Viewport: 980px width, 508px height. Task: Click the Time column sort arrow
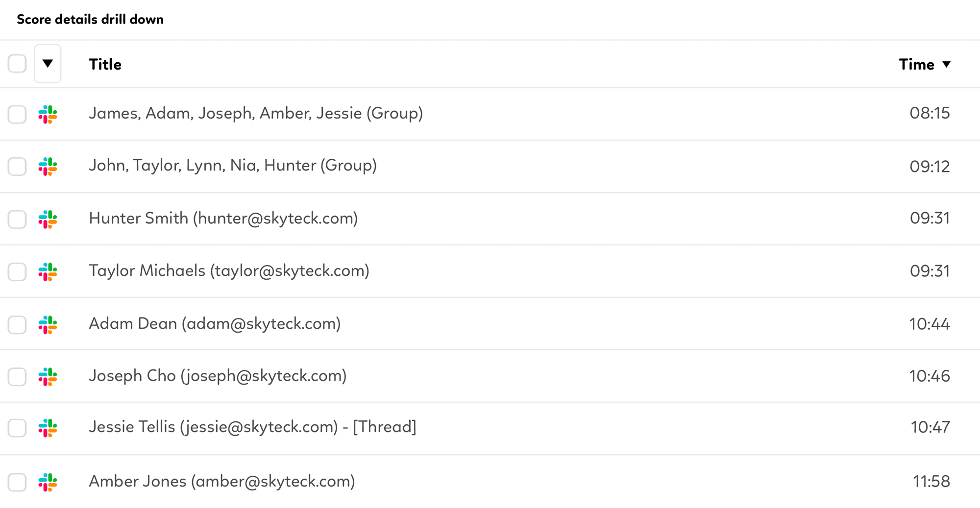pyautogui.click(x=947, y=64)
